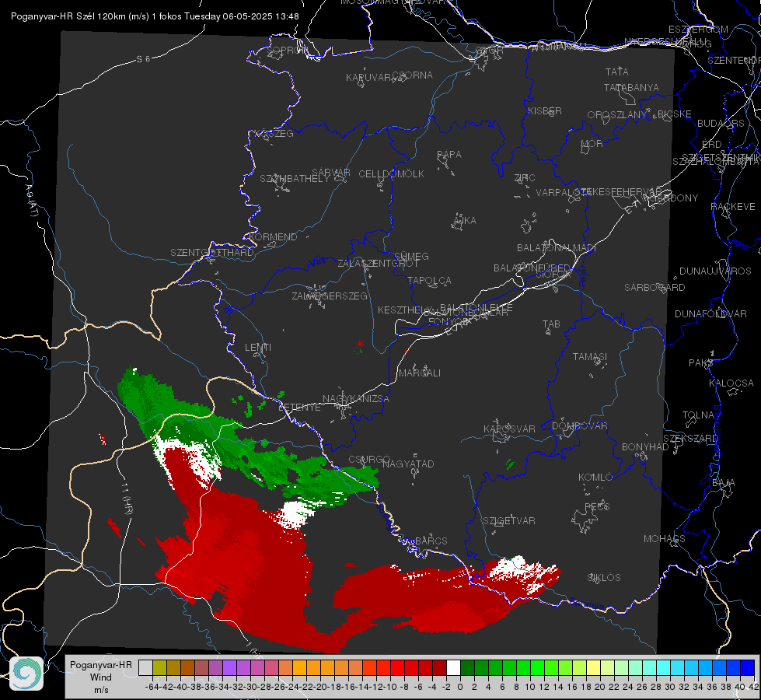761x700 pixels.
Task: Click the PAPA town label
Action: coord(449,155)
